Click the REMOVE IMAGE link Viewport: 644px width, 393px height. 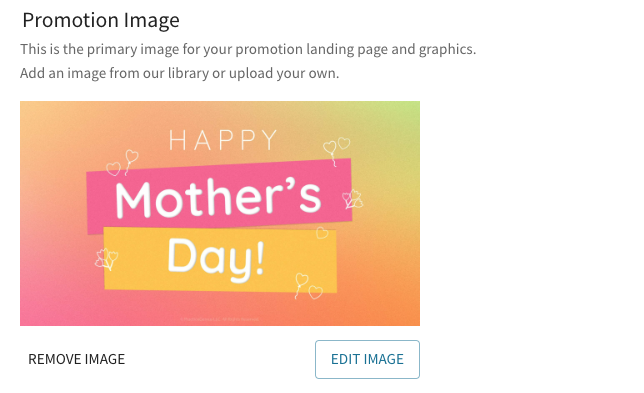(x=76, y=359)
